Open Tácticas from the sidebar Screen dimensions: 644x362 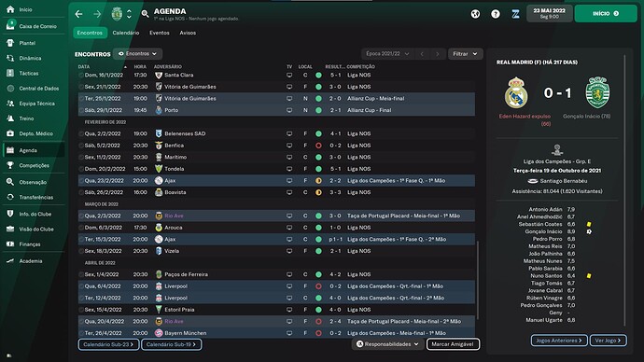[x=29, y=73]
